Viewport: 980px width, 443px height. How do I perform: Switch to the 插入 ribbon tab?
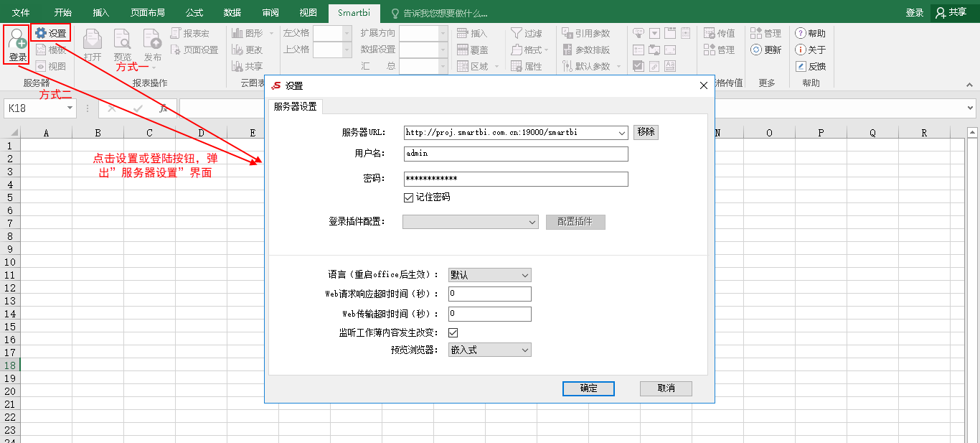click(x=101, y=13)
